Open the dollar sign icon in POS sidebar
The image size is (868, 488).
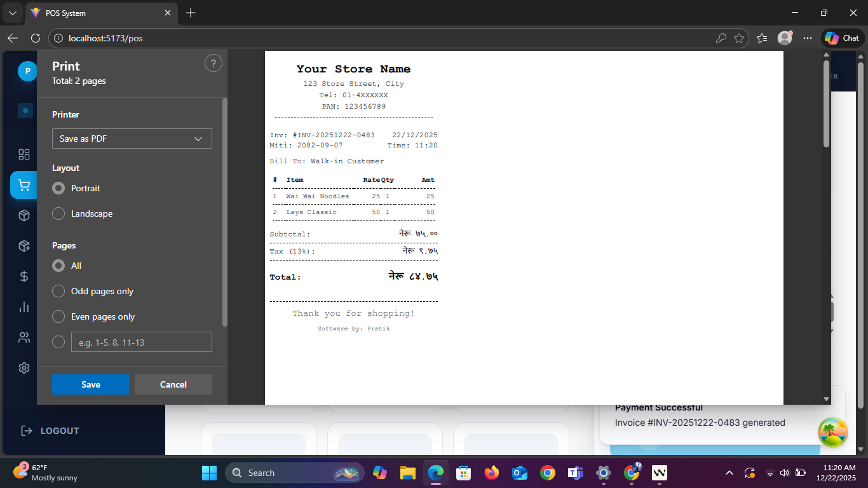(24, 276)
